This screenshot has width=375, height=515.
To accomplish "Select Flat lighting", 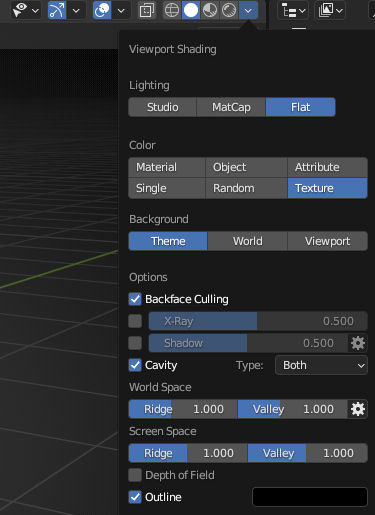I will coord(300,107).
